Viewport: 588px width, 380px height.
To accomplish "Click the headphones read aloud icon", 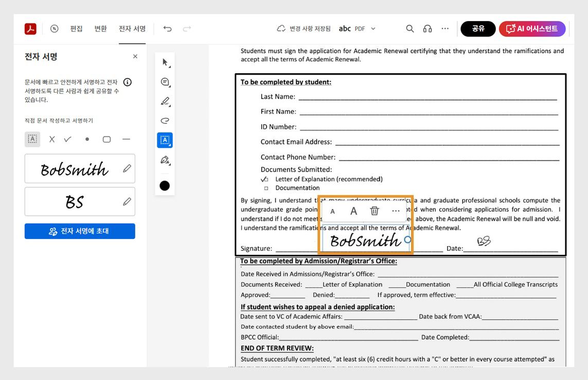I will click(427, 28).
